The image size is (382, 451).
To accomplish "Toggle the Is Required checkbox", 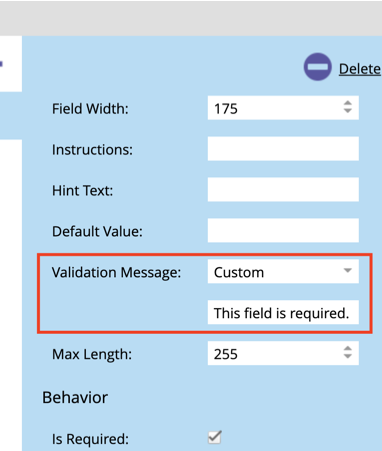I will [x=214, y=437].
